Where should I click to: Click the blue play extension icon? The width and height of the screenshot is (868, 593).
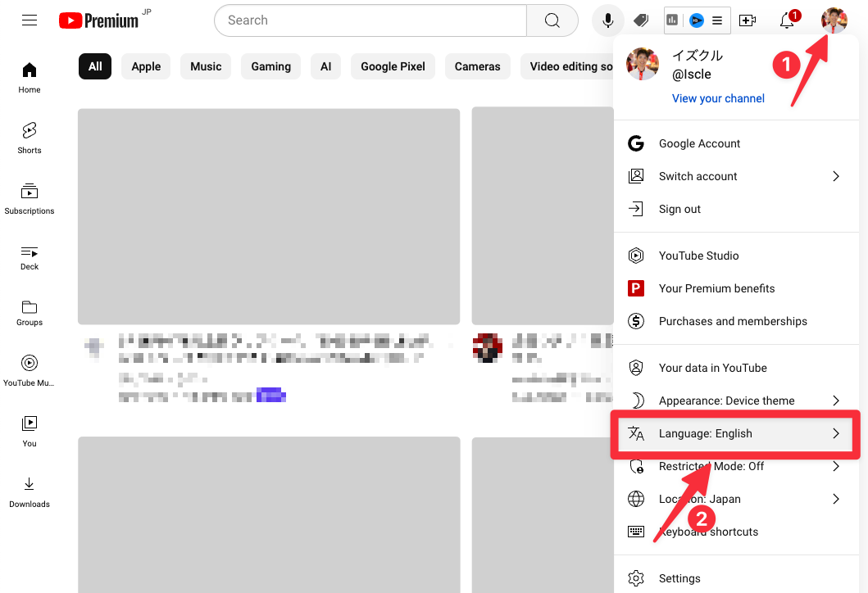pyautogui.click(x=697, y=20)
